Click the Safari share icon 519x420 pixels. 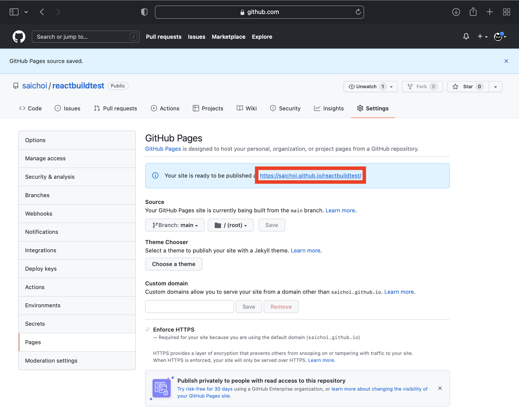pos(473,11)
